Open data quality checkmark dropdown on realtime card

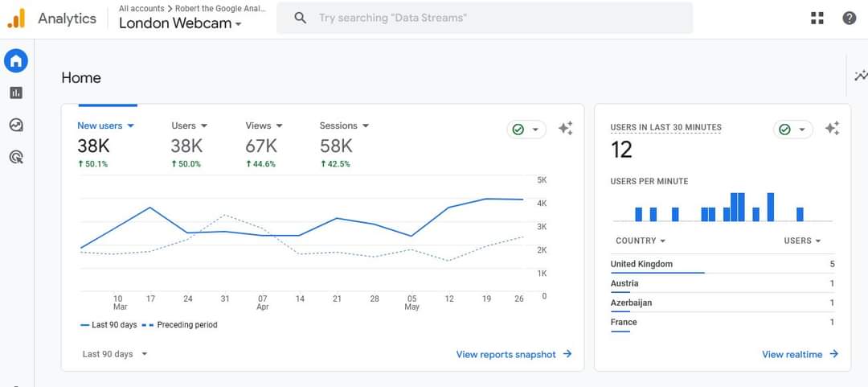click(793, 130)
